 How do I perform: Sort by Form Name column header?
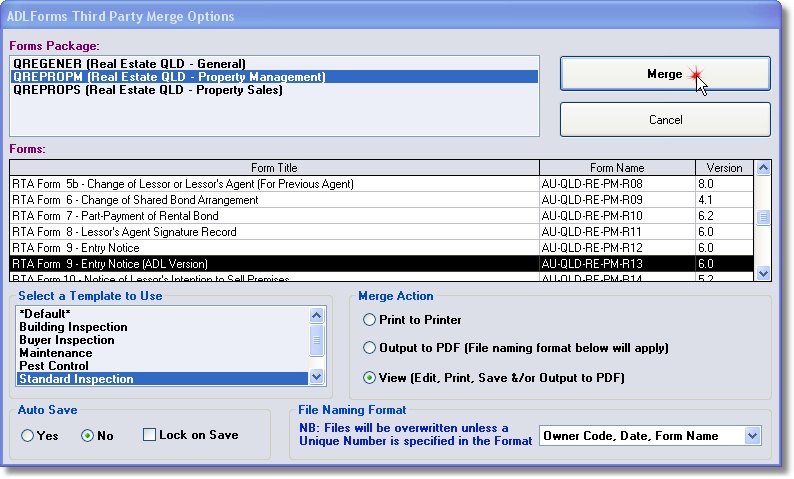pyautogui.click(x=617, y=168)
